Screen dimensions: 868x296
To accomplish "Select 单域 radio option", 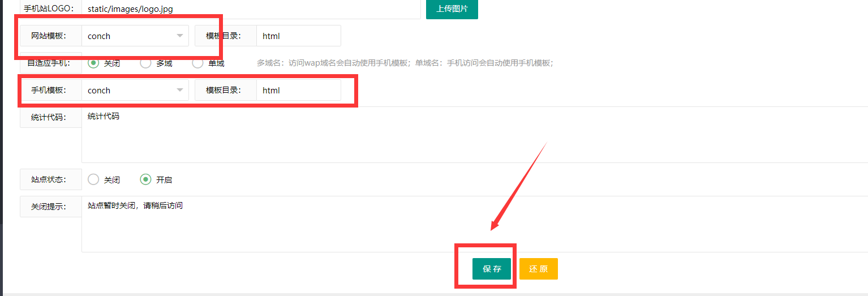I will coord(208,63).
